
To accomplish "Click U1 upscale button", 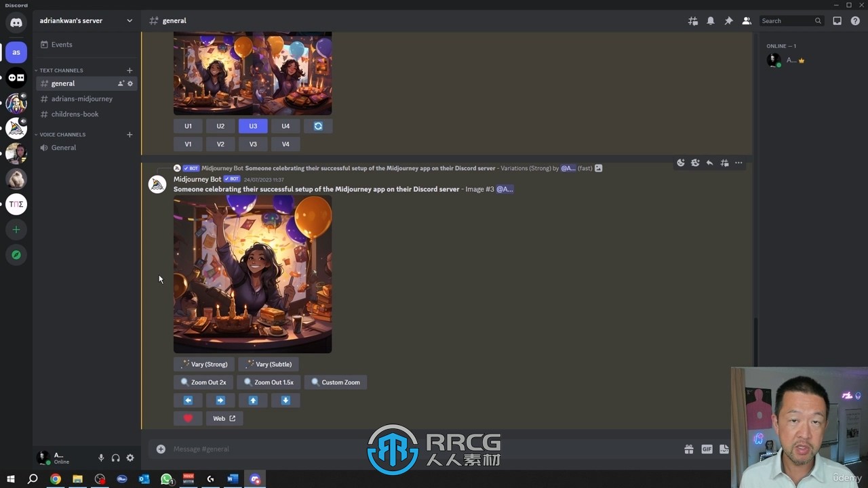I will click(188, 126).
